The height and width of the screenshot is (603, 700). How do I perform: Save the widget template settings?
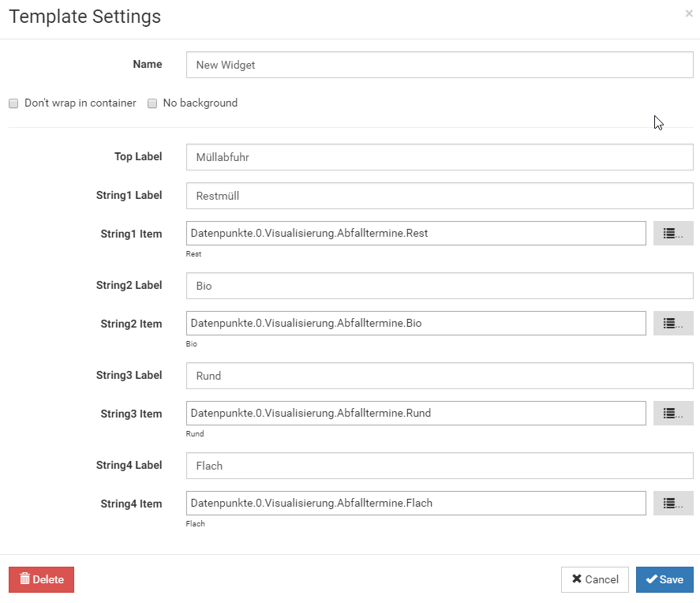click(x=664, y=579)
